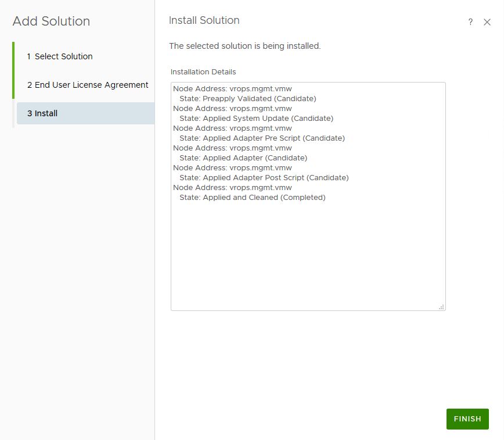
Task: Click the Install Solution heading
Action: click(204, 20)
